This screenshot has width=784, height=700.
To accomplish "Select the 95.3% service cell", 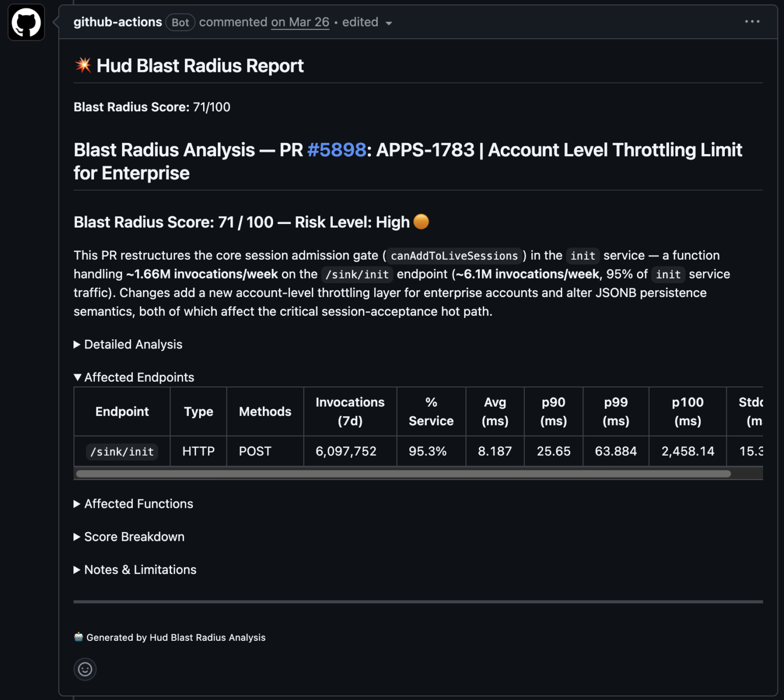I will (x=431, y=452).
